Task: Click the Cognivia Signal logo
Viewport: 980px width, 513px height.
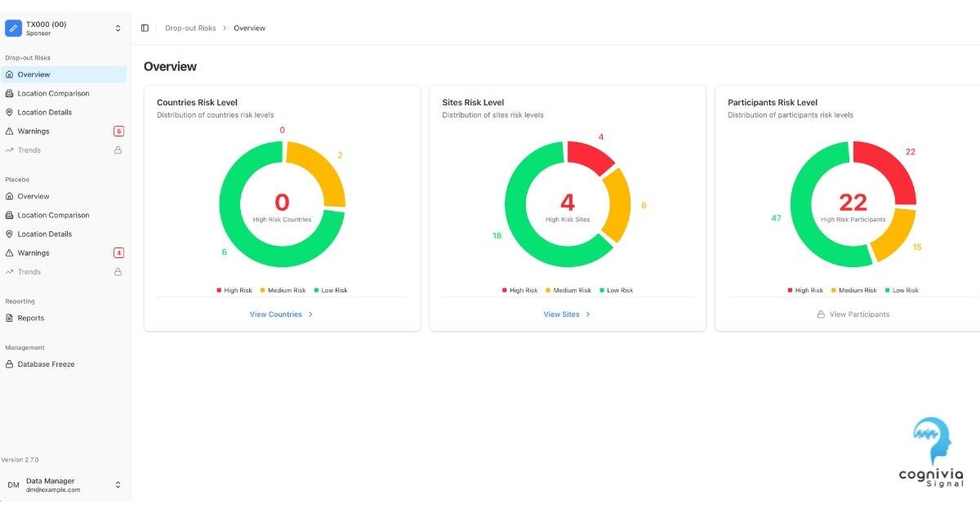Action: [930, 453]
